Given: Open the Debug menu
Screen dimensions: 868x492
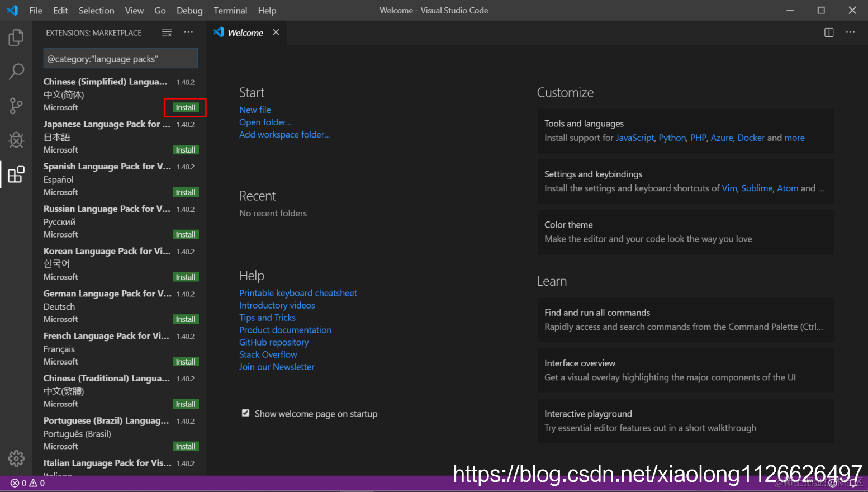Looking at the screenshot, I should tap(189, 10).
